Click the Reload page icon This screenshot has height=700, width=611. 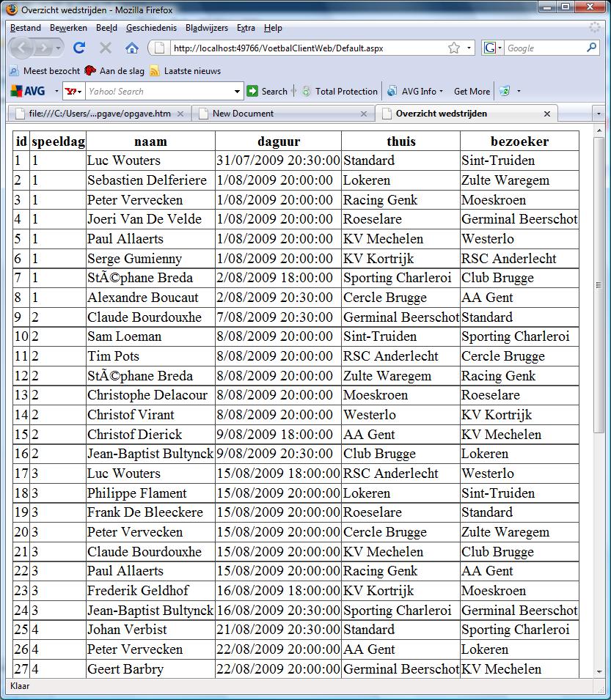point(79,48)
